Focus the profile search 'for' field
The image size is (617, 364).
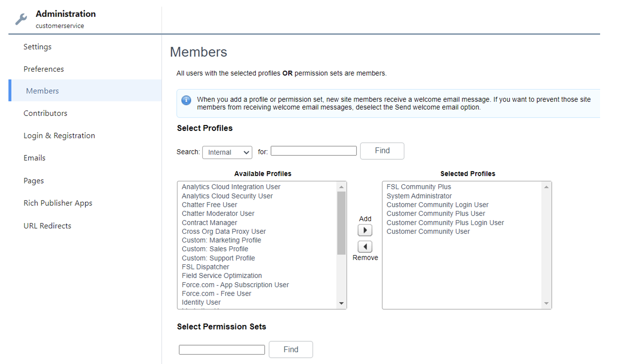(313, 151)
